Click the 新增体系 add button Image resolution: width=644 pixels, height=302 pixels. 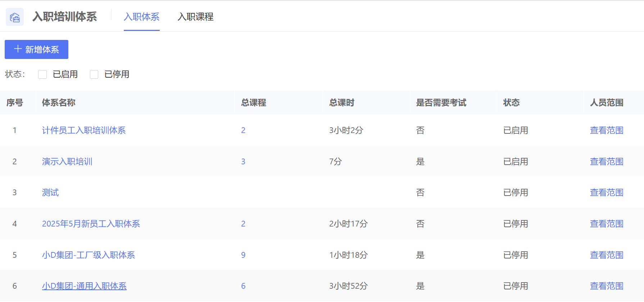[36, 50]
